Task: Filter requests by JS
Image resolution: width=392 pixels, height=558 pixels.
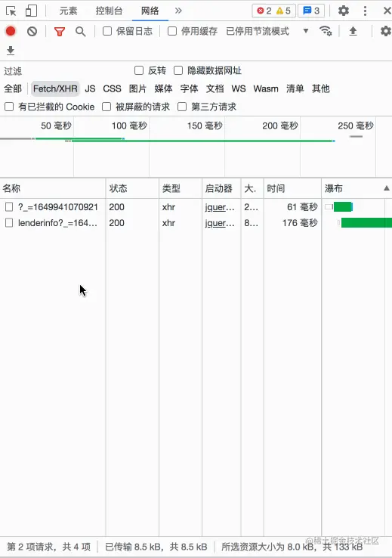Action: [90, 88]
